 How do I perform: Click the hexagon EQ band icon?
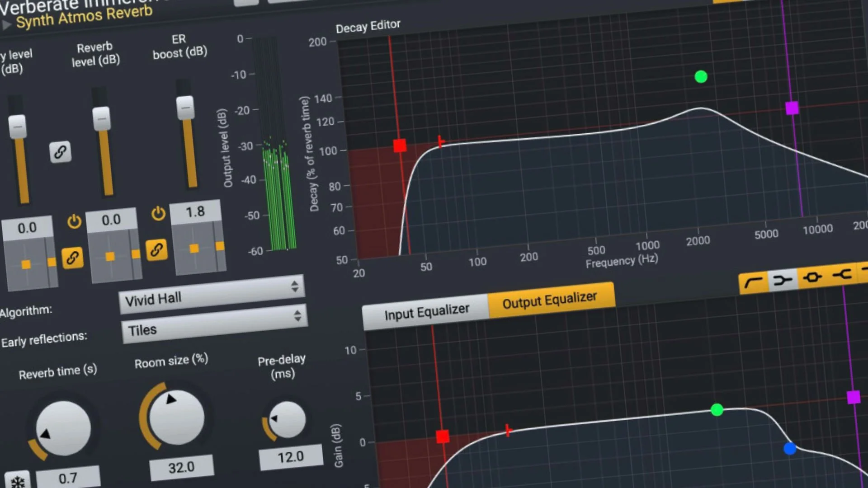tap(812, 277)
